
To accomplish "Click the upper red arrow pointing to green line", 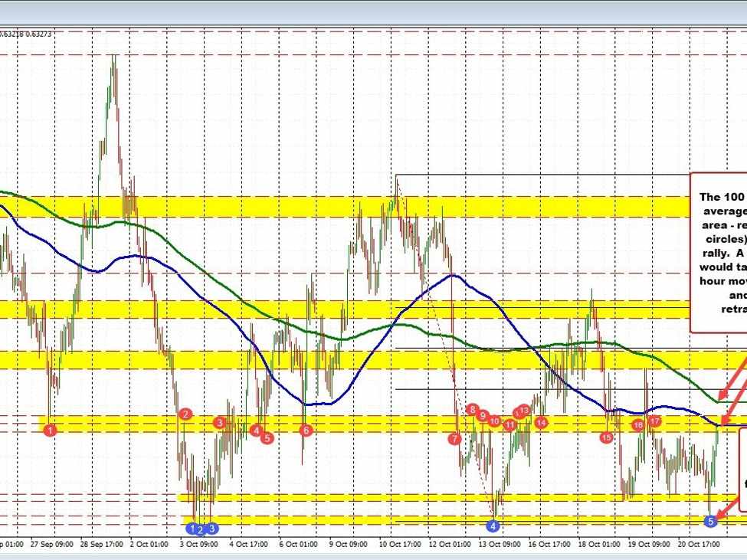I will coord(736,376).
